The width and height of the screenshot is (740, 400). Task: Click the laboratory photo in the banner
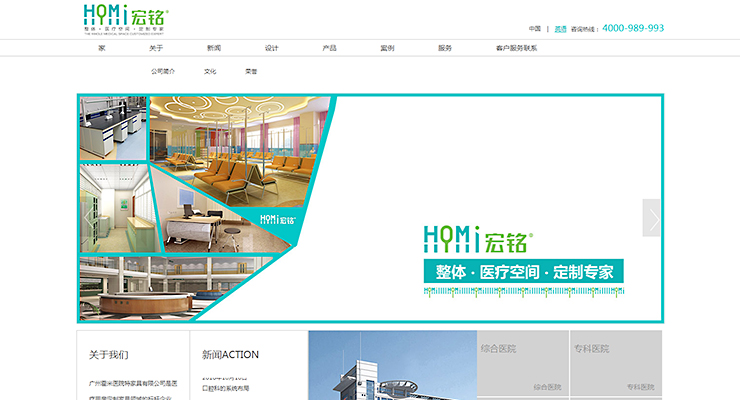[x=113, y=128]
